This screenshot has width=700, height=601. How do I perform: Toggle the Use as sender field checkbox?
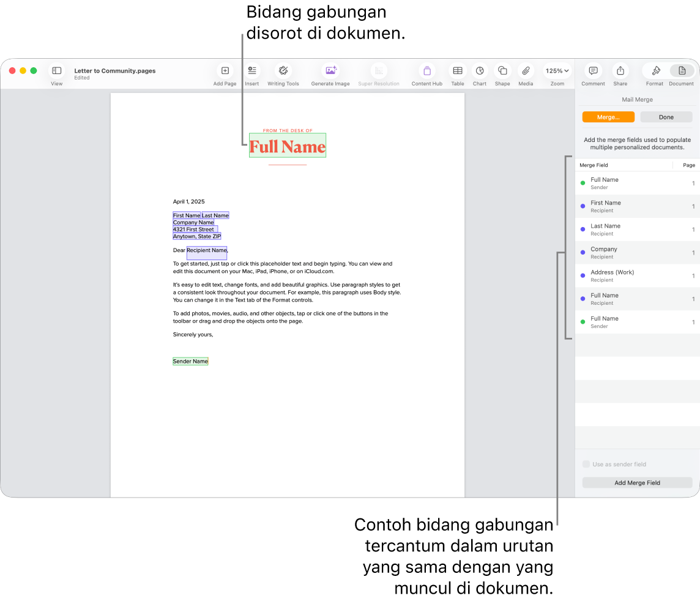586,465
